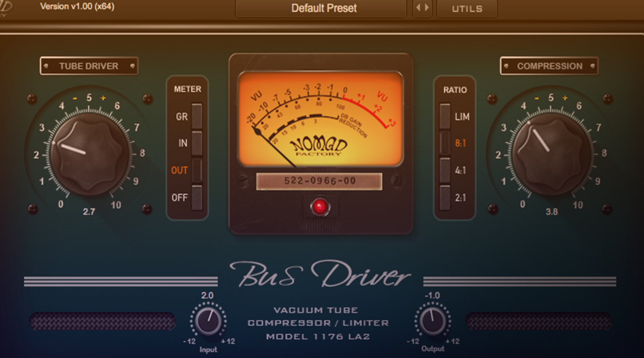The height and width of the screenshot is (358, 644).
Task: Click the TUBE DRIVER label plate
Action: pos(89,66)
